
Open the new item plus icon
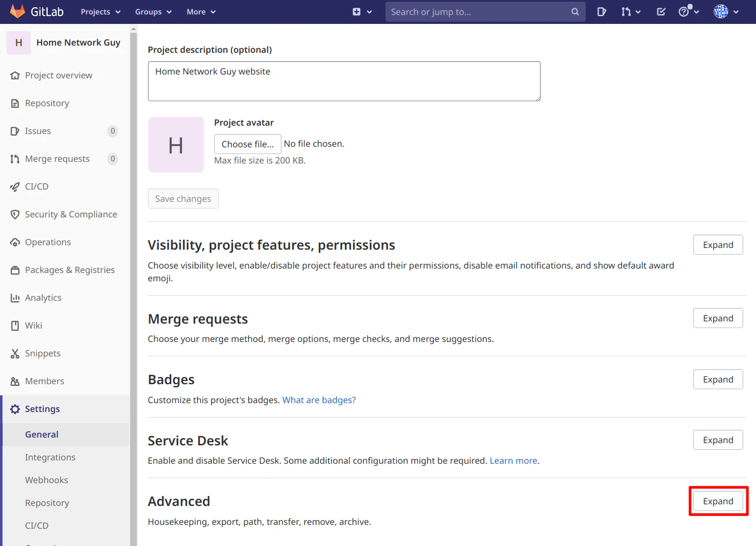(x=357, y=12)
